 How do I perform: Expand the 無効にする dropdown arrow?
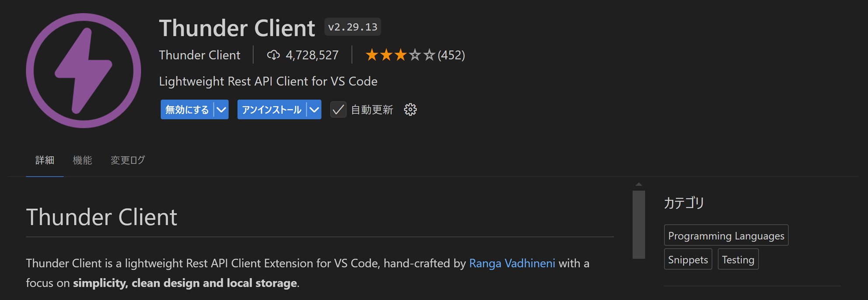click(222, 110)
